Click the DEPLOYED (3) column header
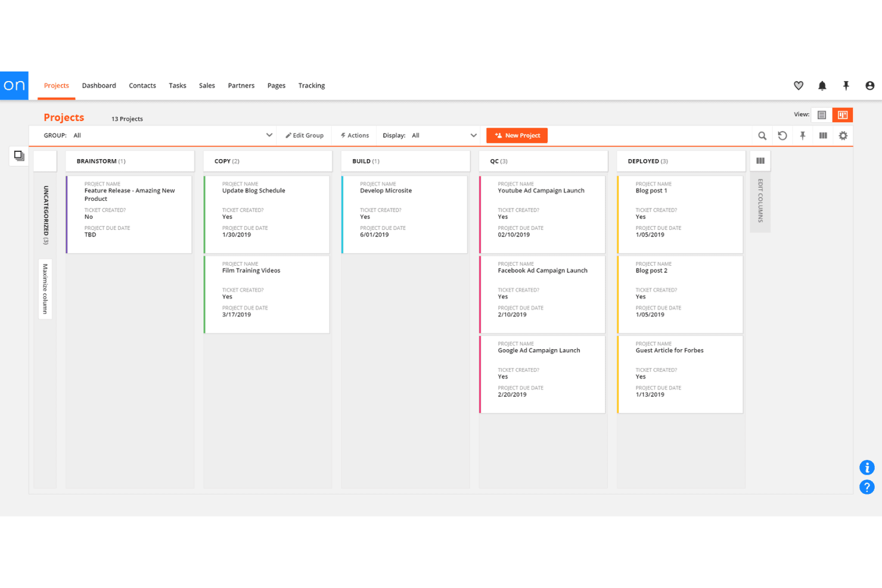The height and width of the screenshot is (588, 882). (x=681, y=161)
